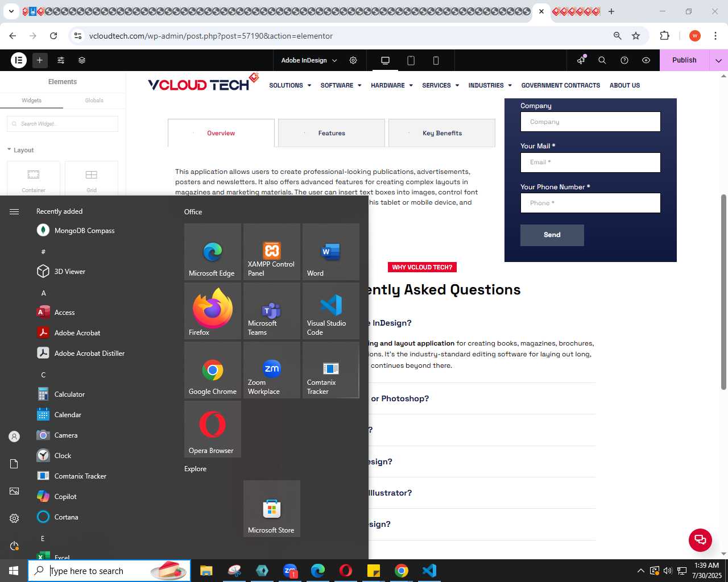The height and width of the screenshot is (582, 728).
Task: Open the Word tile
Action: coord(331,252)
